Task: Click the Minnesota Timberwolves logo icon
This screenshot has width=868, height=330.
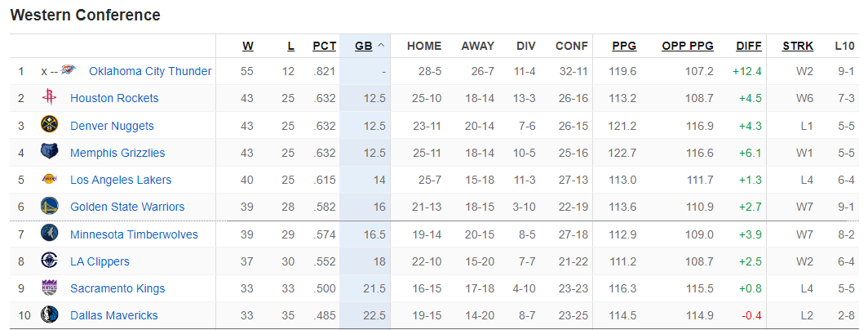Action: (x=49, y=234)
